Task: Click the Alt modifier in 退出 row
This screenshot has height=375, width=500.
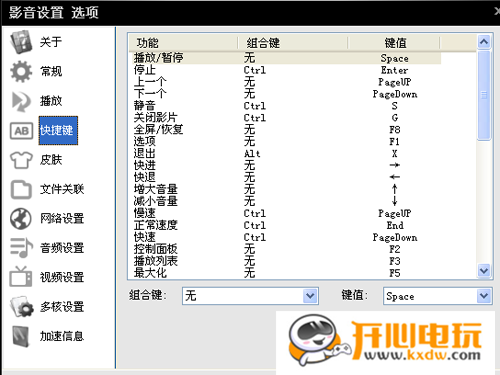Action: [252, 154]
